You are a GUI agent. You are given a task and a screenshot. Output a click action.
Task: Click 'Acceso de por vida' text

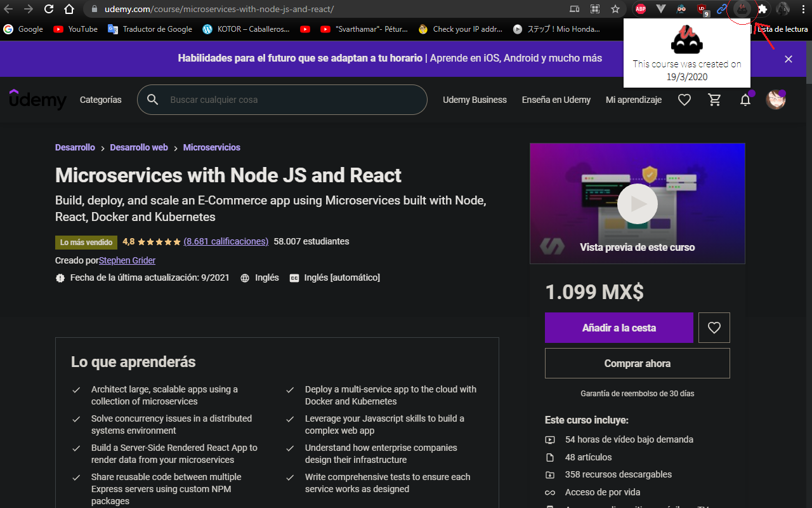coord(603,492)
